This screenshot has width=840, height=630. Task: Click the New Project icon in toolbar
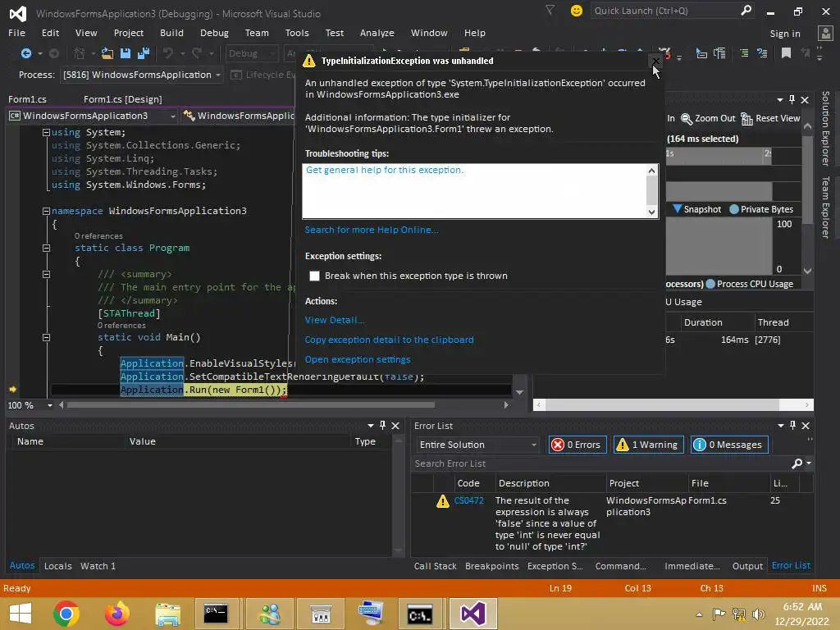pos(80,53)
